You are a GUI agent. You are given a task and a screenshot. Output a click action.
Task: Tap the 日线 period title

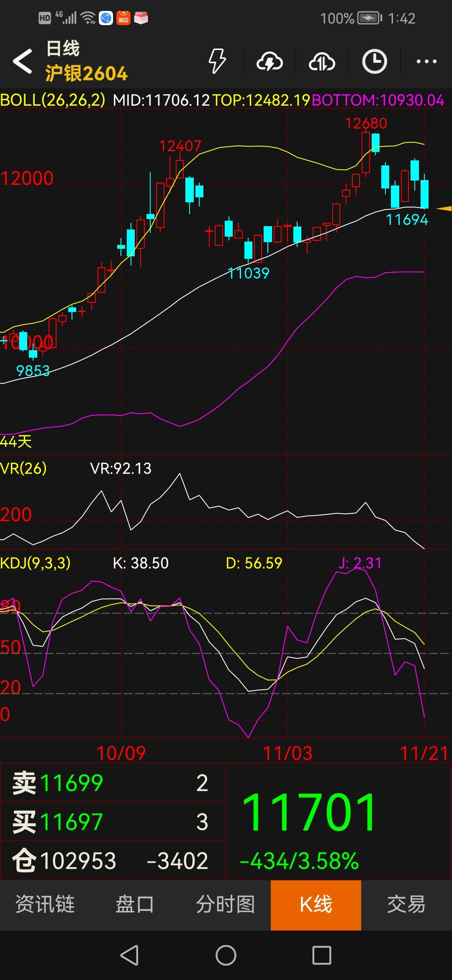click(x=63, y=49)
